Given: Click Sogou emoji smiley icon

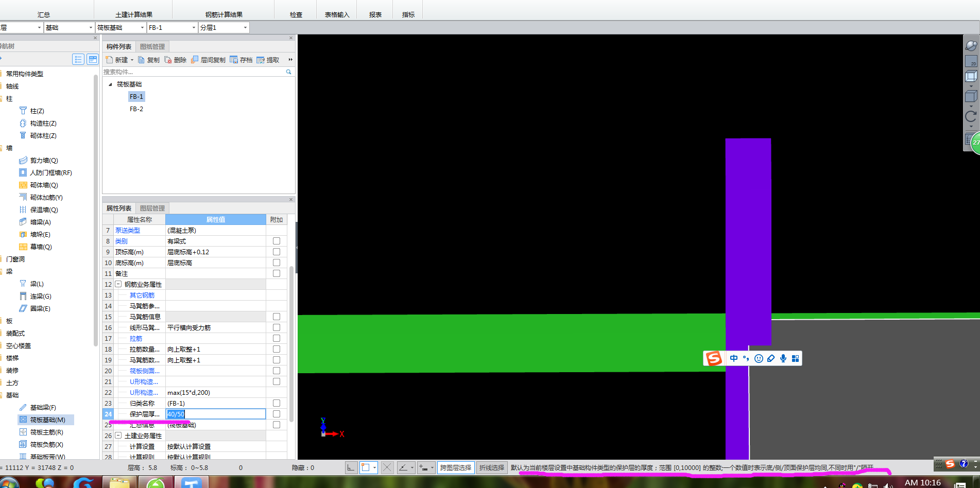Looking at the screenshot, I should (759, 358).
